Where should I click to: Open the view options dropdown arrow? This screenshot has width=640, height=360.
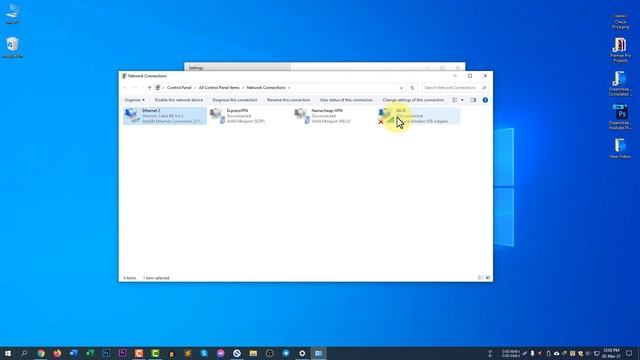coord(462,100)
